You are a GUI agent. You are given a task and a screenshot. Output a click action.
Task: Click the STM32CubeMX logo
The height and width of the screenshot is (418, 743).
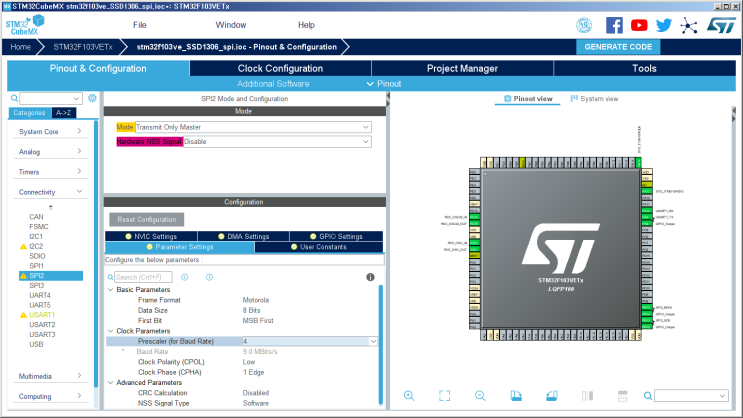25,25
